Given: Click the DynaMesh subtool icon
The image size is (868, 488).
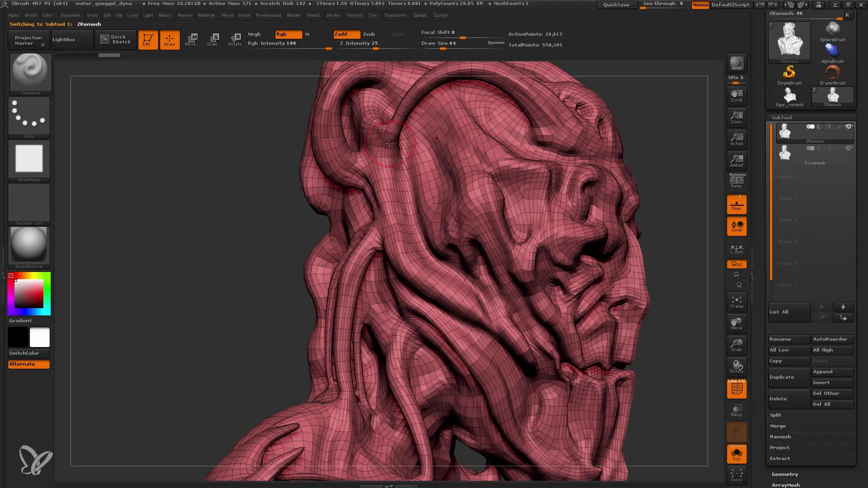Looking at the screenshot, I should click(x=785, y=153).
